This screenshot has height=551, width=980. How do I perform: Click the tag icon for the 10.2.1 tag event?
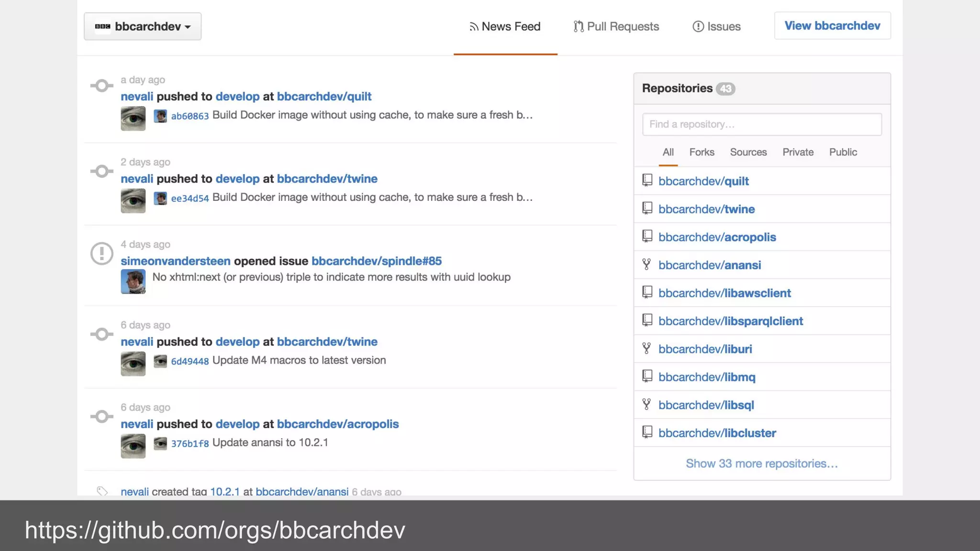102,491
